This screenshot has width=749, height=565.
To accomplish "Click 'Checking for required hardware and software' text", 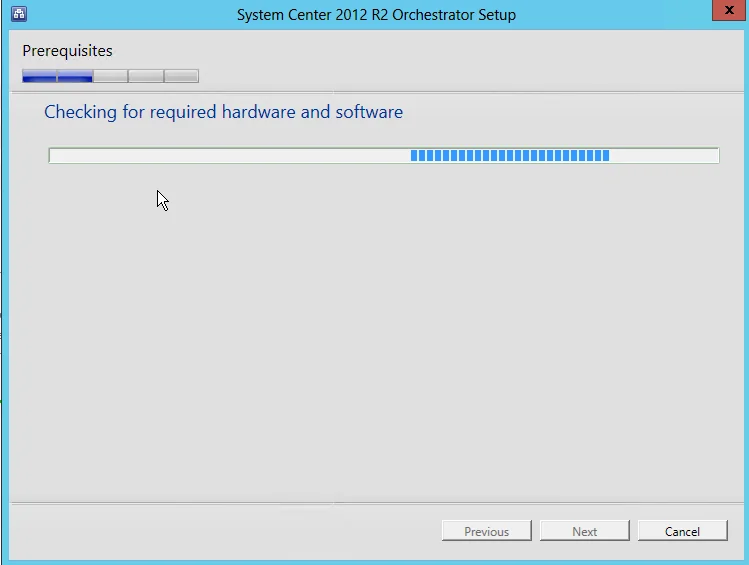I will pyautogui.click(x=224, y=112).
